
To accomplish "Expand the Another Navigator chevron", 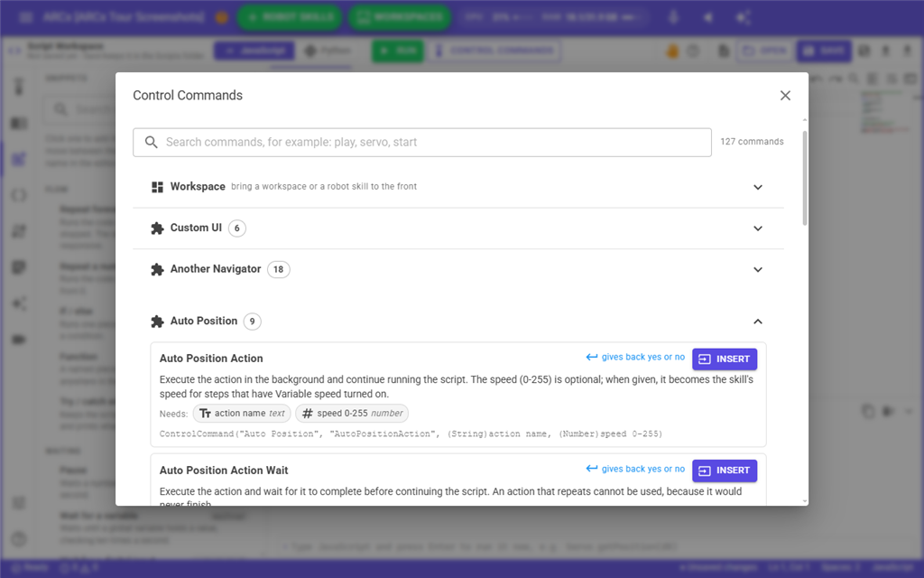I will point(758,269).
